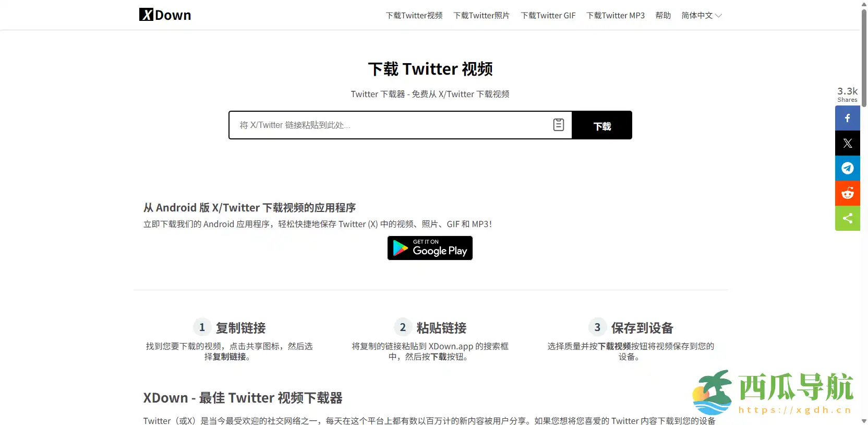Expand the 简体中文 language dropdown
Image resolution: width=868 pixels, height=425 pixels.
(701, 16)
